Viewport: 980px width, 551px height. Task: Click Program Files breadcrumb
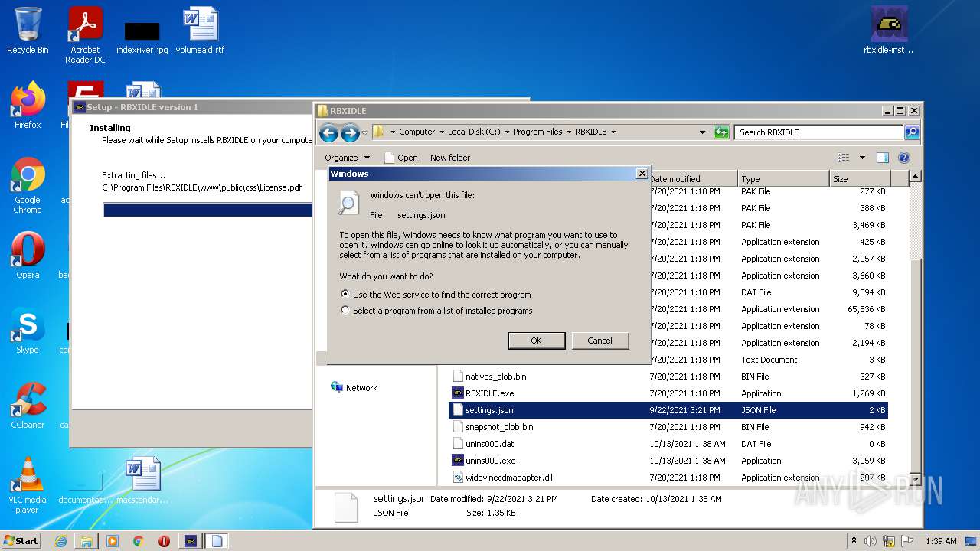[537, 132]
